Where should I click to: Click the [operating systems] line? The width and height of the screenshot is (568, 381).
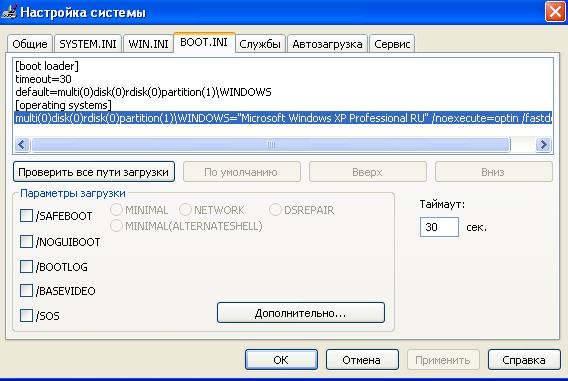[x=63, y=105]
